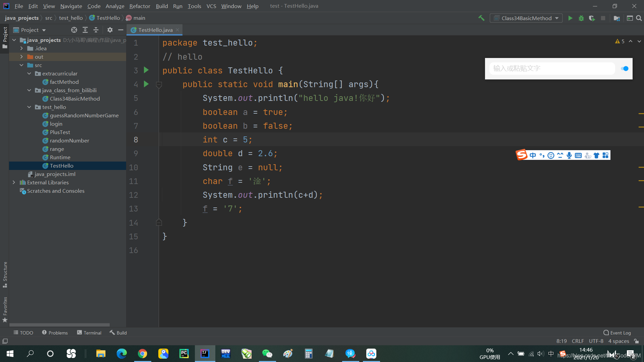
Task: Click Run with Coverage icon
Action: point(592,18)
